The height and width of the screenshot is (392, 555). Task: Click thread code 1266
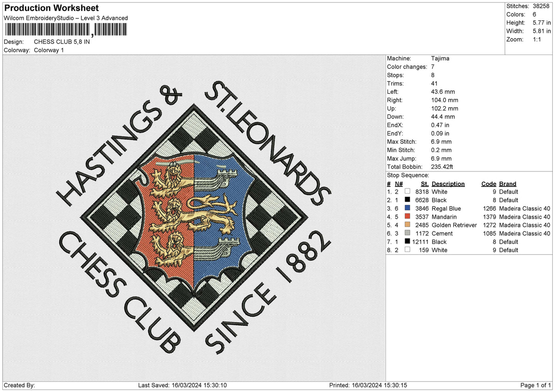tap(490, 208)
